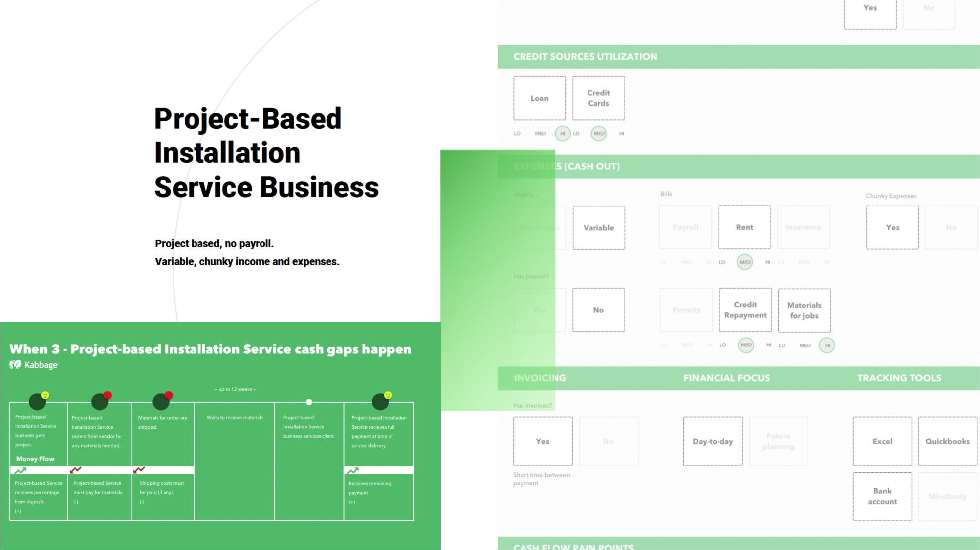The height and width of the screenshot is (550, 980).
Task: Select HI utilization level under Loan
Action: 562,134
